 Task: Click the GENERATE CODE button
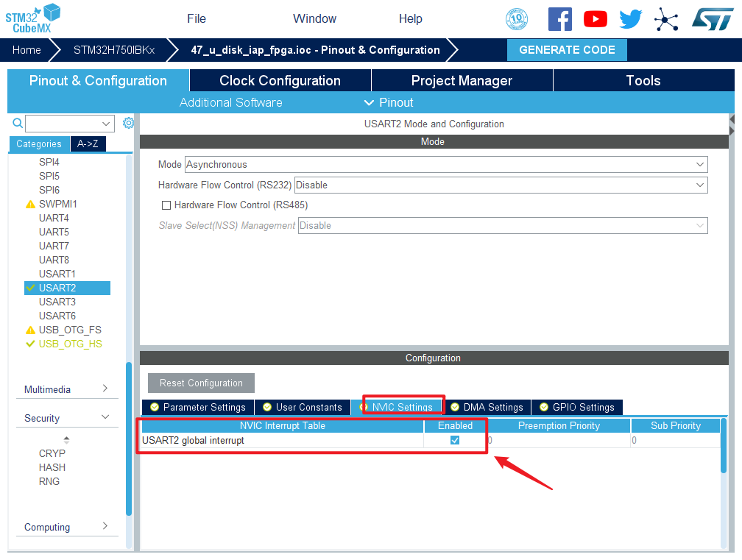567,50
